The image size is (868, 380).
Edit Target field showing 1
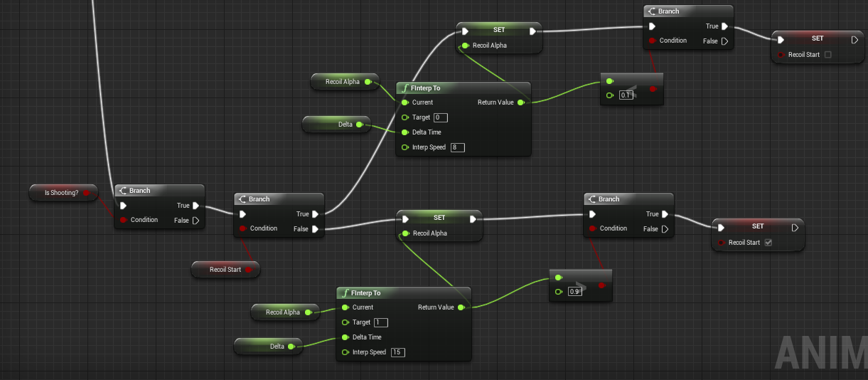tap(380, 322)
